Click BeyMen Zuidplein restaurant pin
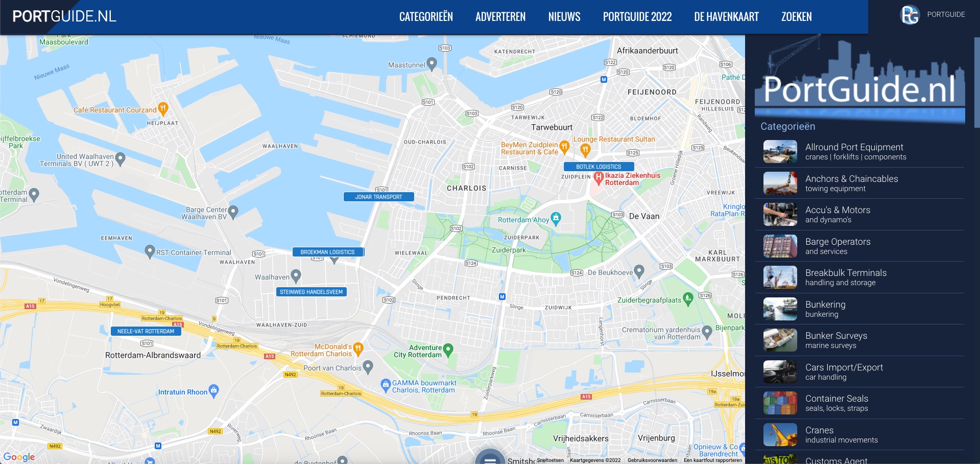 (564, 147)
